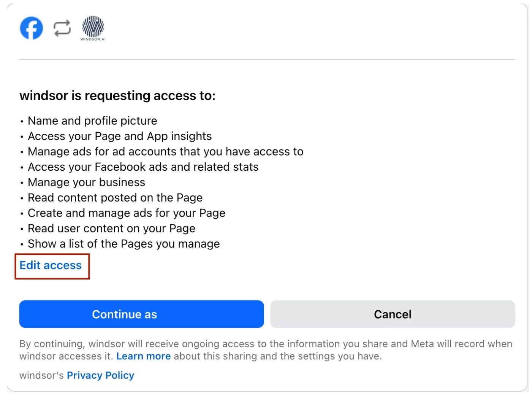The height and width of the screenshot is (397, 532).
Task: Open the Learn more link
Action: (144, 356)
